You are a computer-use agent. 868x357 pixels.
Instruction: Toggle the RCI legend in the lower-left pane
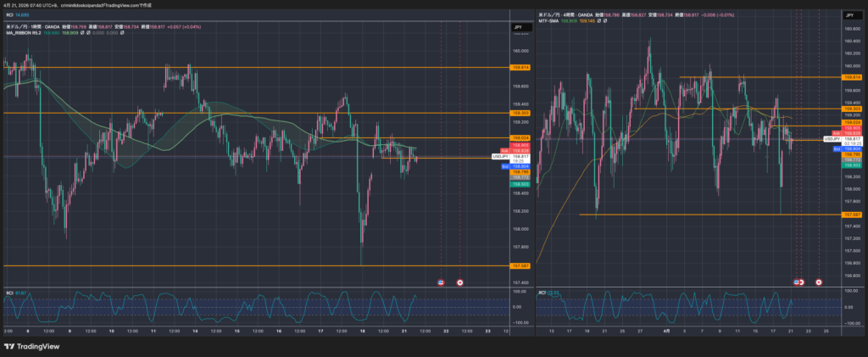coord(10,293)
